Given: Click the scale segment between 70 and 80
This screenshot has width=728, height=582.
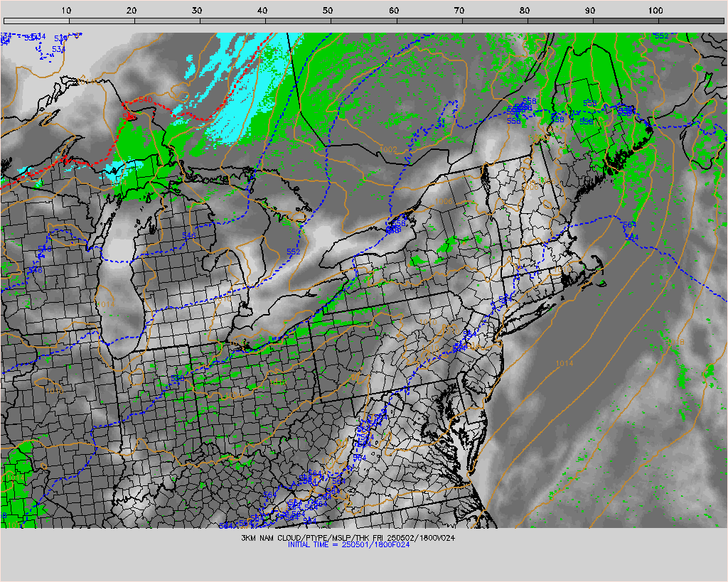Looking at the screenshot, I should click(495, 21).
